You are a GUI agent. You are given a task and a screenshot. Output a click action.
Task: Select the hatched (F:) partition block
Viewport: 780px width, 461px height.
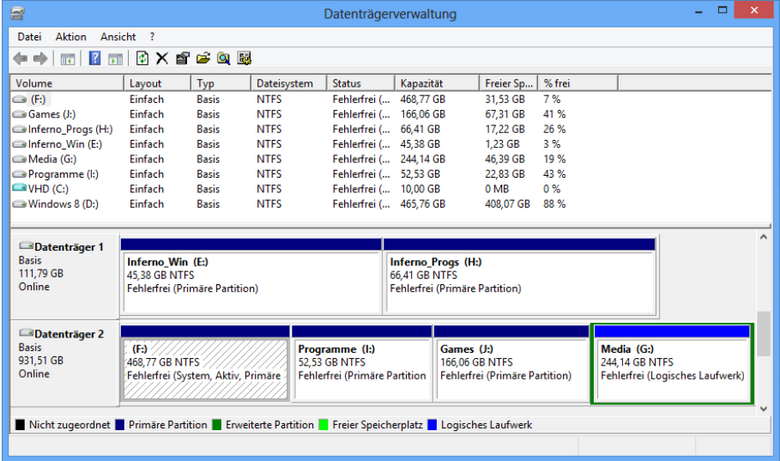pos(205,363)
